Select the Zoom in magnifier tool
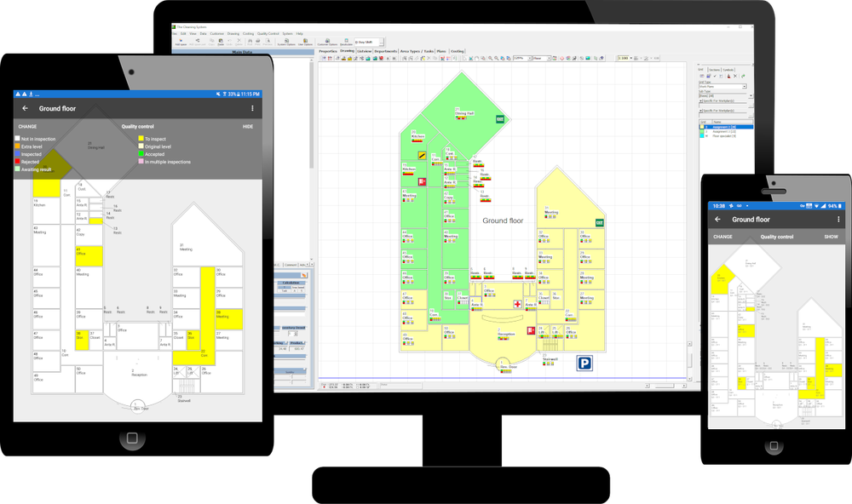 [490, 56]
